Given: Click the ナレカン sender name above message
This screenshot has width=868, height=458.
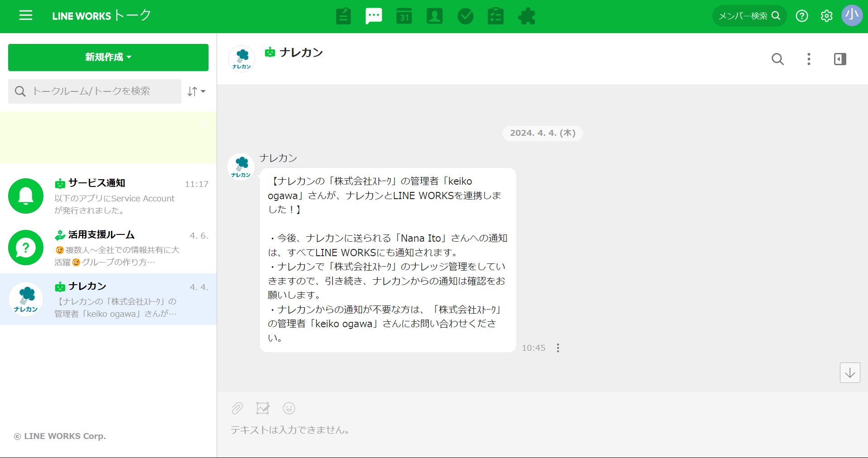Looking at the screenshot, I should point(278,158).
